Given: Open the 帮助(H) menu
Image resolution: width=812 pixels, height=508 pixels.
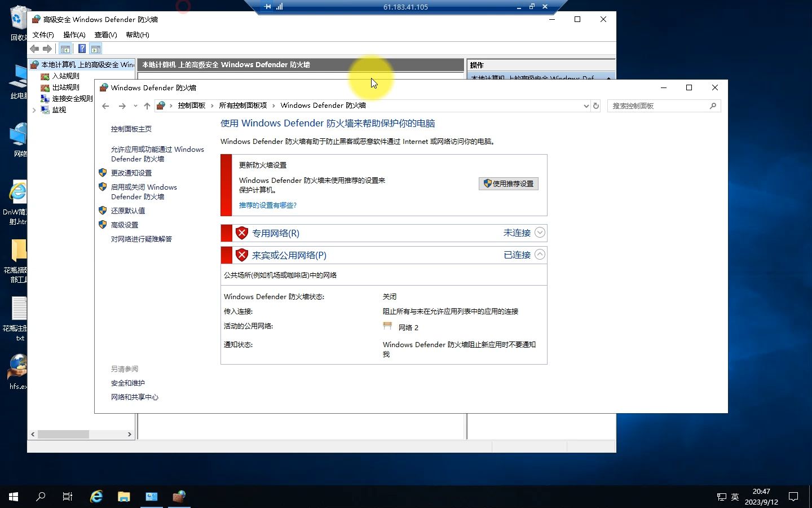Looking at the screenshot, I should tap(137, 35).
